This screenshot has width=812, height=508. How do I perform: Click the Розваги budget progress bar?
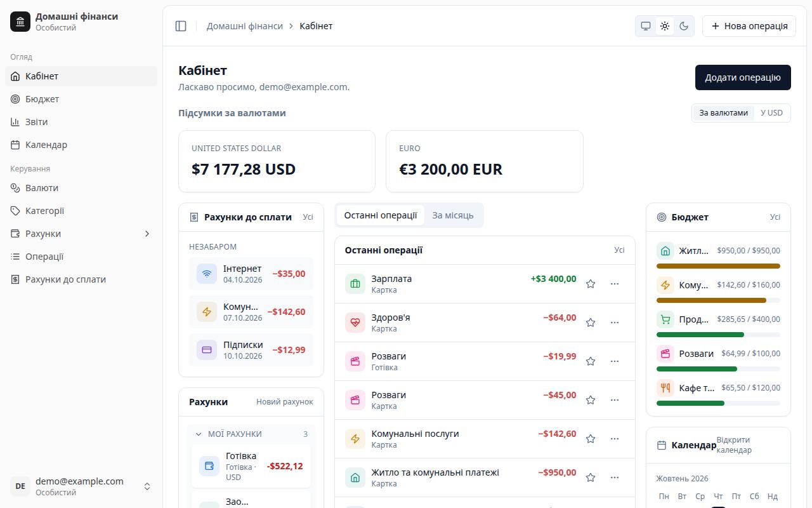[x=718, y=369]
